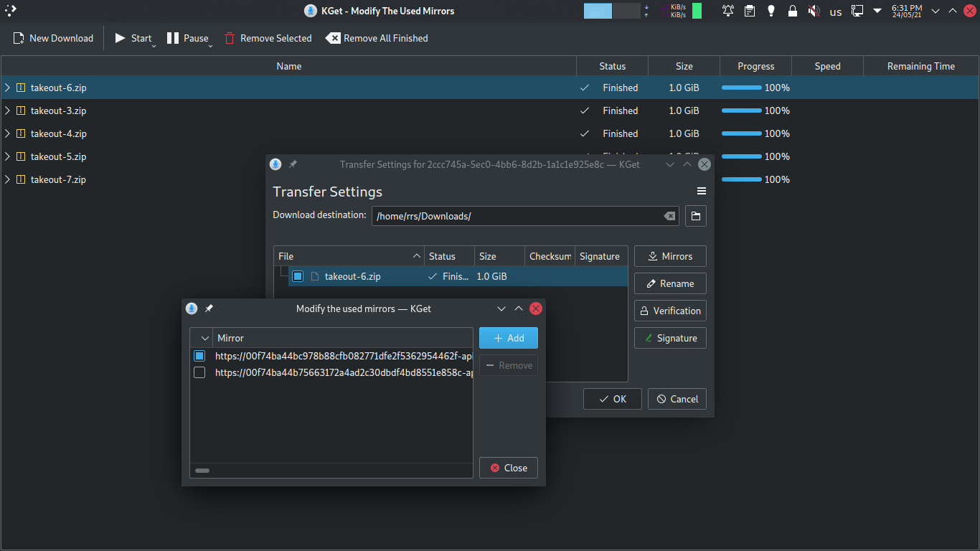
Task: Click the zip file icon of takeout-5.zip
Action: tap(21, 156)
